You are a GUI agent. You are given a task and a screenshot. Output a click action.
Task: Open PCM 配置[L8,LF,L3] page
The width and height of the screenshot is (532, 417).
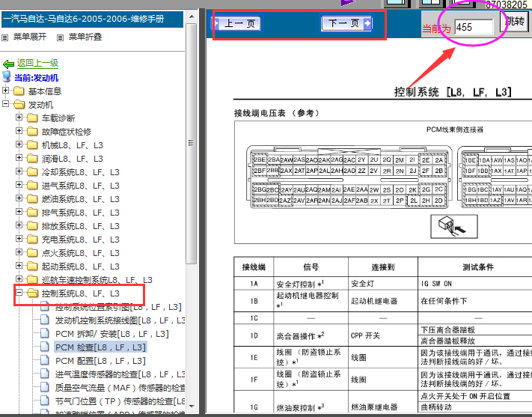click(x=100, y=361)
